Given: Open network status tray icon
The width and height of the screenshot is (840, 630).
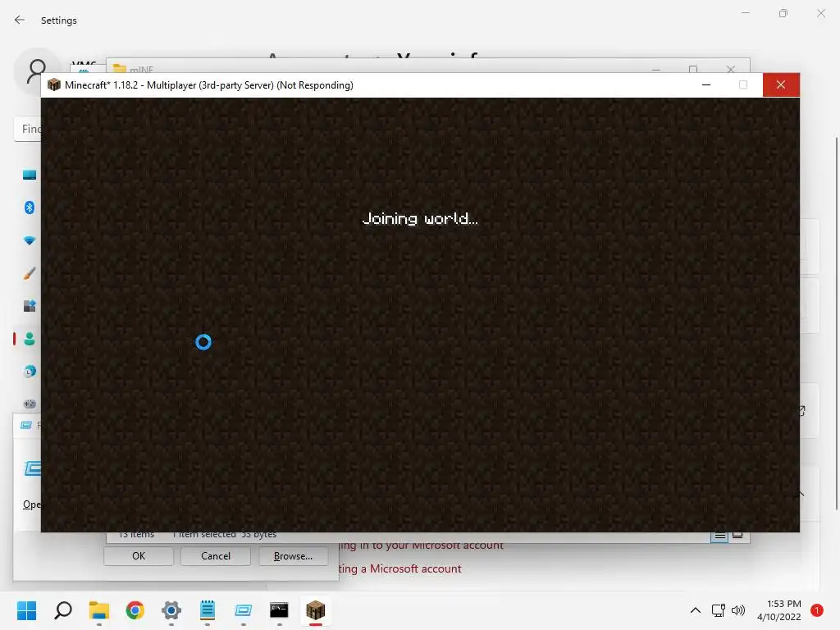Looking at the screenshot, I should click(719, 610).
